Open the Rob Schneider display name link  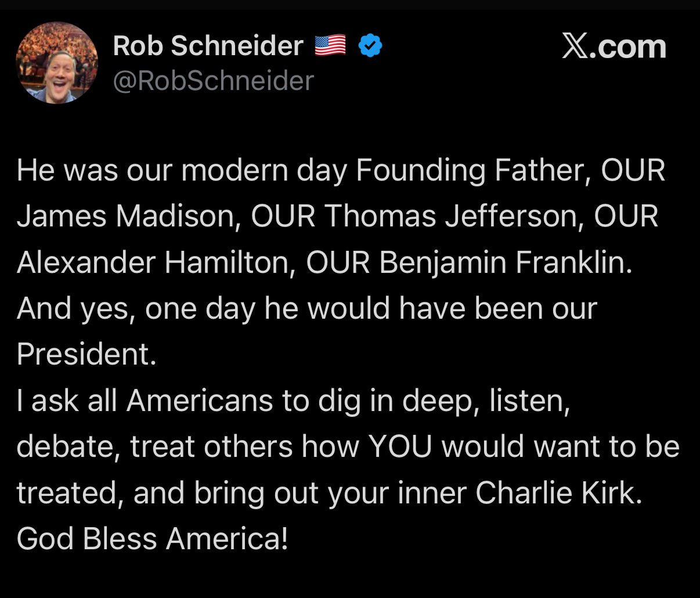[208, 46]
